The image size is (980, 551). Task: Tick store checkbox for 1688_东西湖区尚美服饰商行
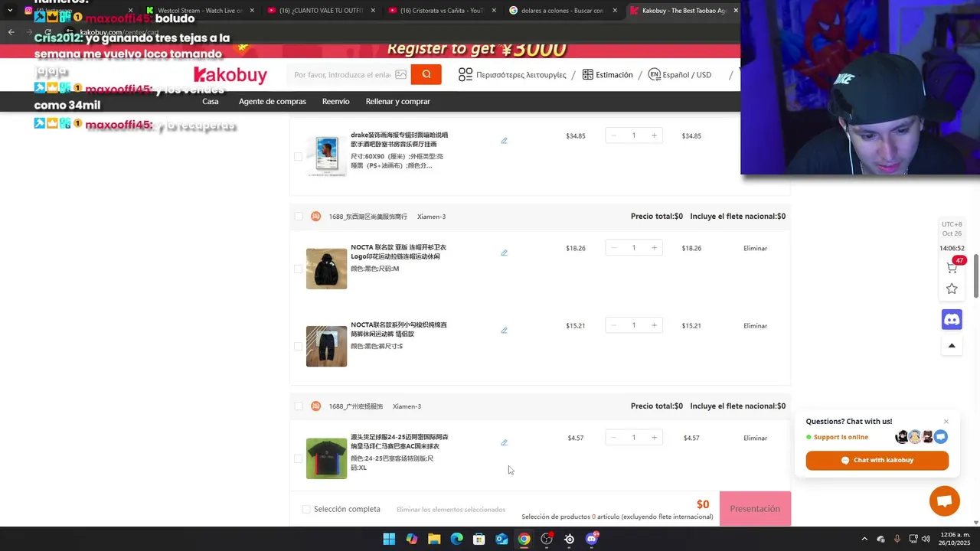click(x=298, y=217)
